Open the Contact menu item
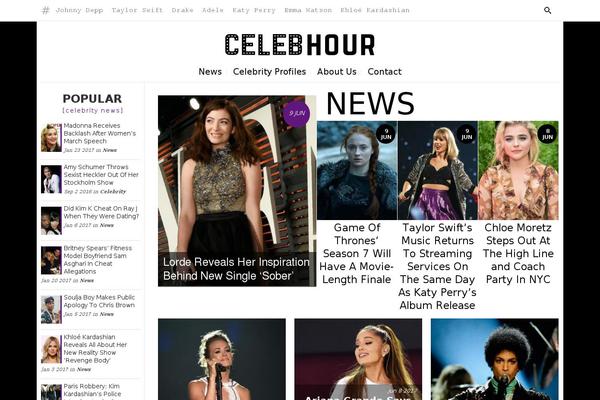The height and width of the screenshot is (400, 600). [385, 72]
